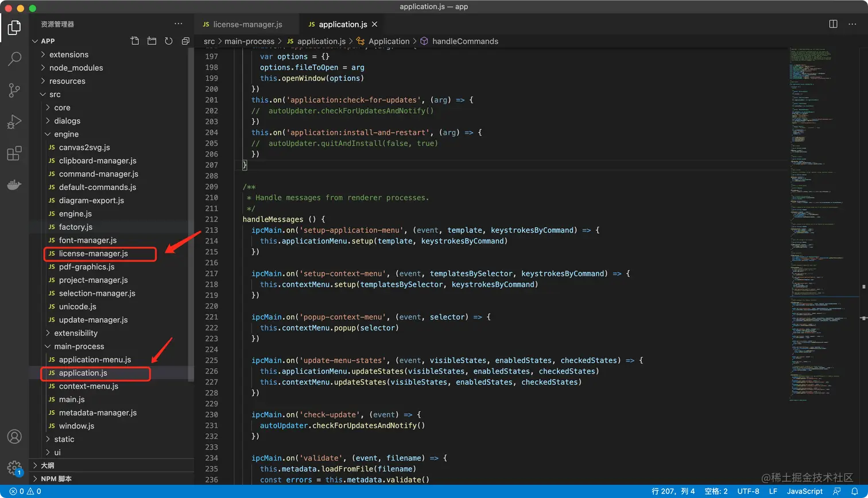This screenshot has width=868, height=498.
Task: Split the editor to the right
Action: coord(833,24)
